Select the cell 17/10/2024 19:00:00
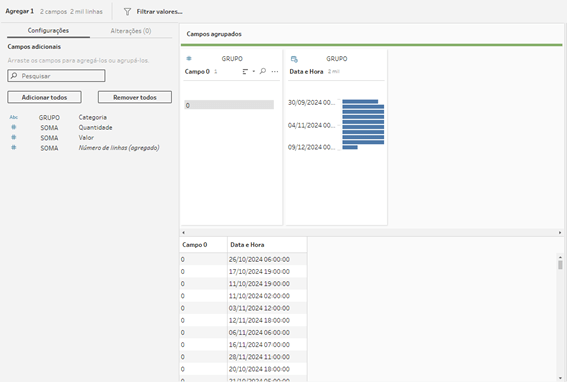The width and height of the screenshot is (567, 382). 267,272
